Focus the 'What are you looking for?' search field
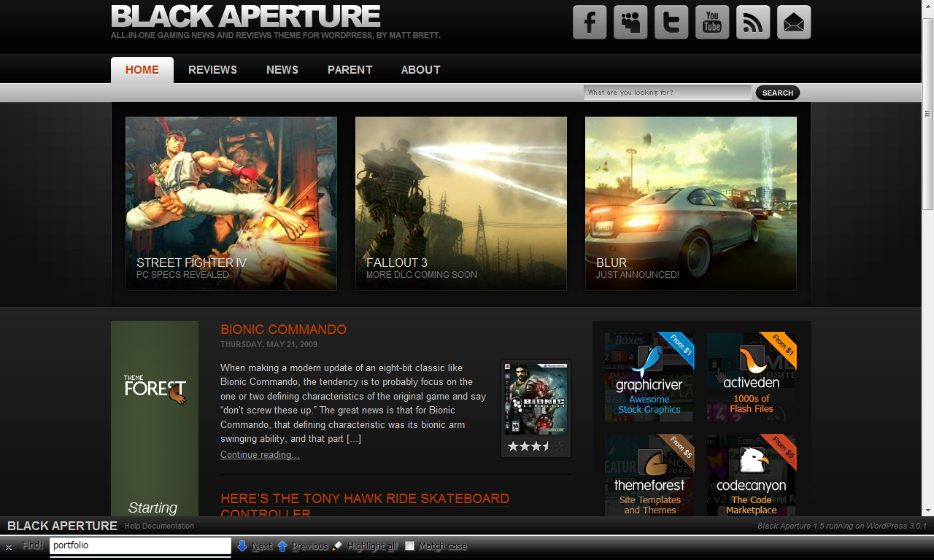 tap(667, 93)
